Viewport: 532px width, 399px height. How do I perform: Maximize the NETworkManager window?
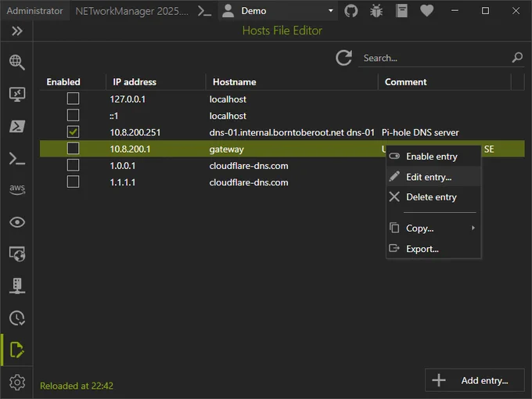[485, 11]
